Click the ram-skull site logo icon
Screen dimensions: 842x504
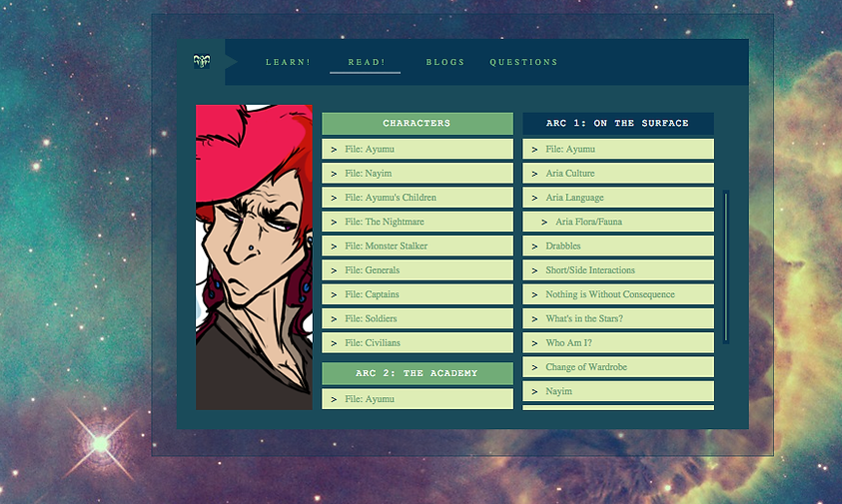pyautogui.click(x=202, y=61)
